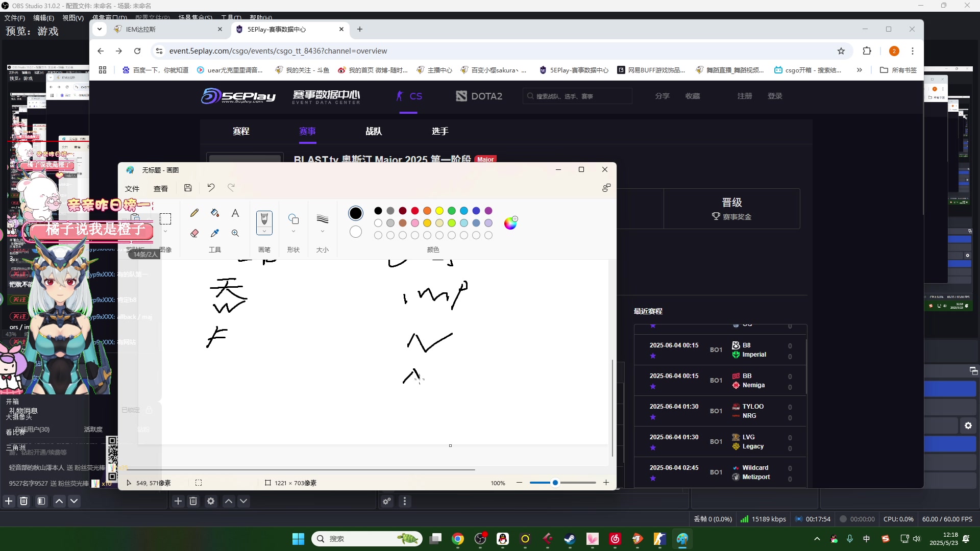This screenshot has width=980, height=551.
Task: Click the brush stroke Size icon
Action: 323,219
